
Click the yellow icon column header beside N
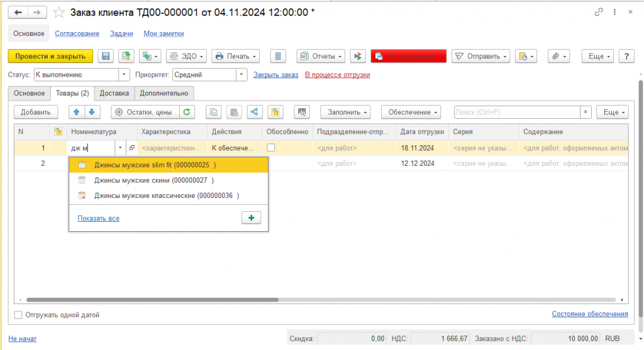click(58, 132)
